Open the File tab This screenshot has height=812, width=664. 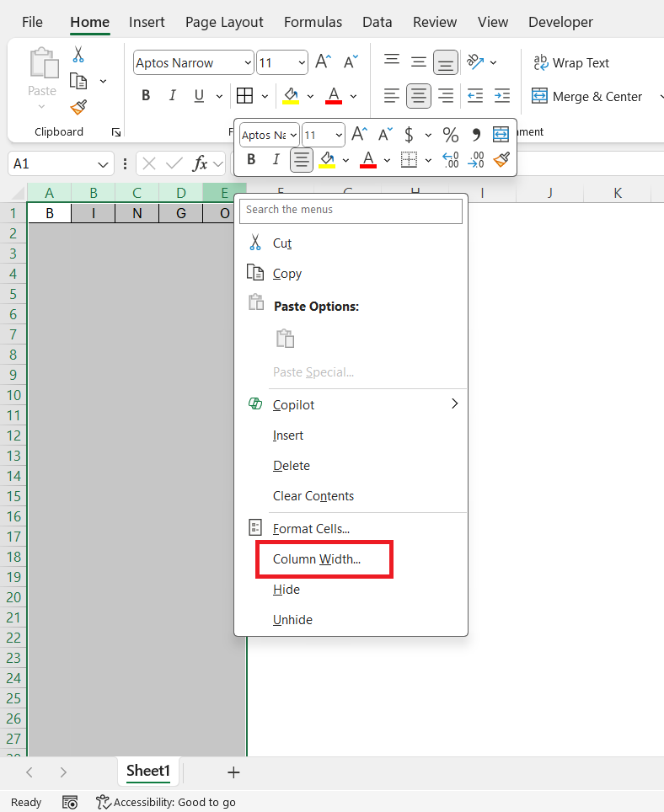(32, 22)
